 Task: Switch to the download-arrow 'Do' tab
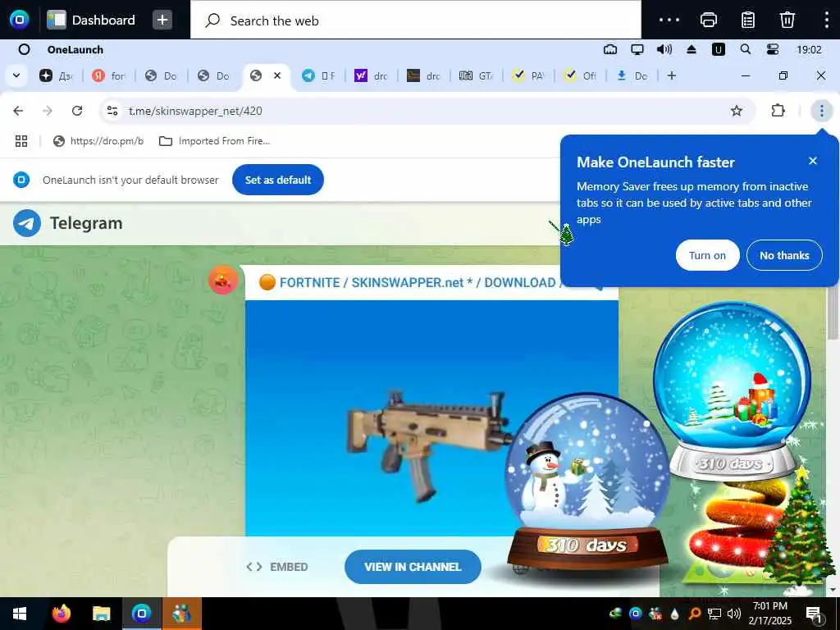click(x=633, y=76)
